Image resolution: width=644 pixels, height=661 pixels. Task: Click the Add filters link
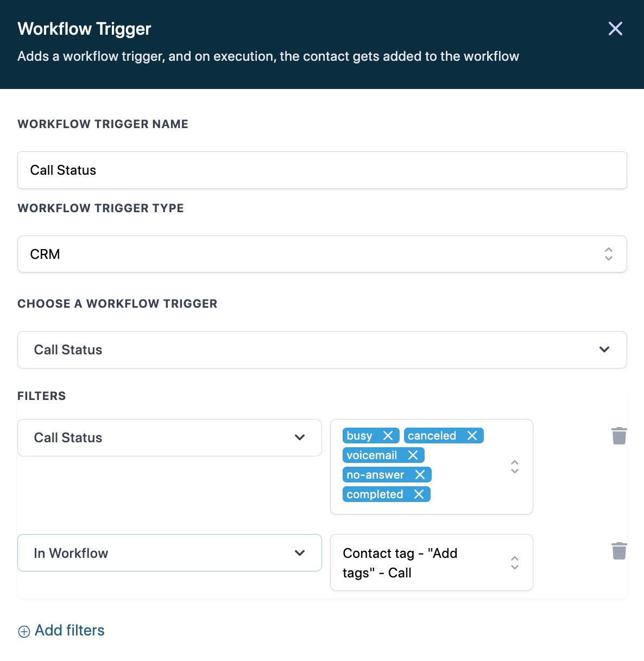tap(70, 631)
